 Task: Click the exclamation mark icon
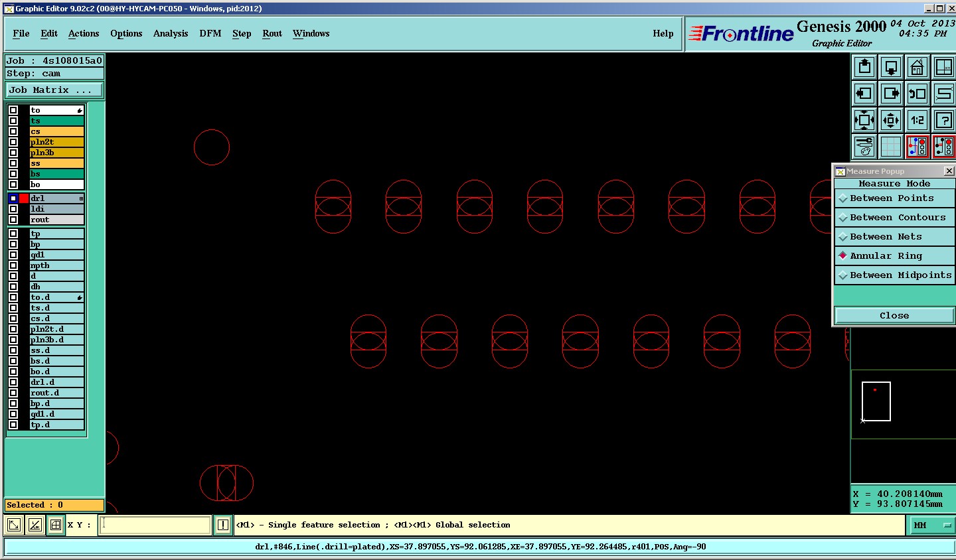click(223, 525)
